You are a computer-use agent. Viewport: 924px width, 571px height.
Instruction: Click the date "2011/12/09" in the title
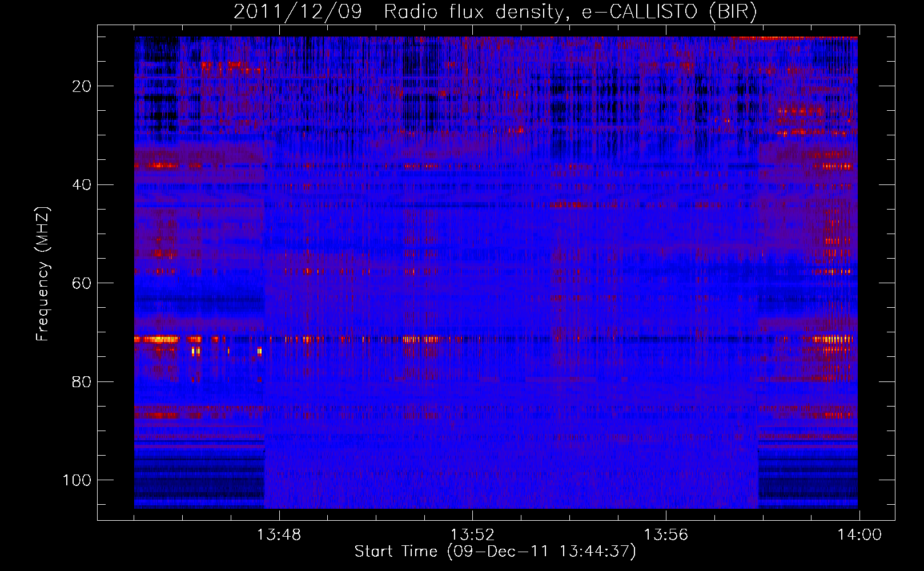point(298,12)
